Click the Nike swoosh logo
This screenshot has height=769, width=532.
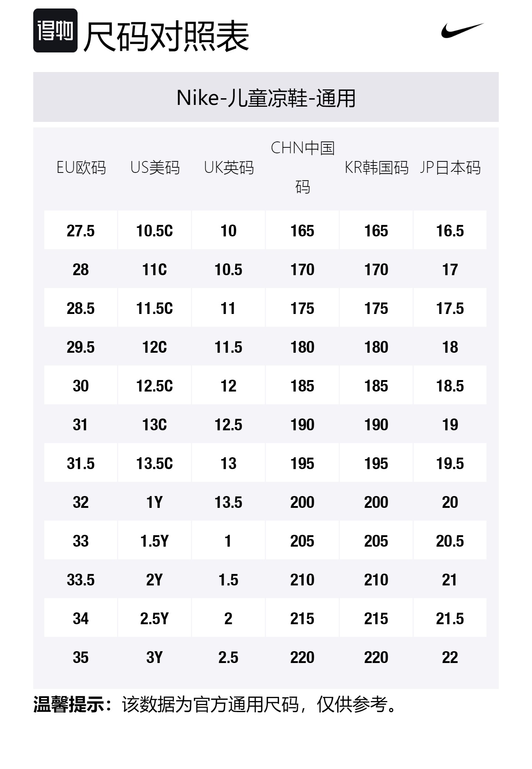(x=462, y=30)
